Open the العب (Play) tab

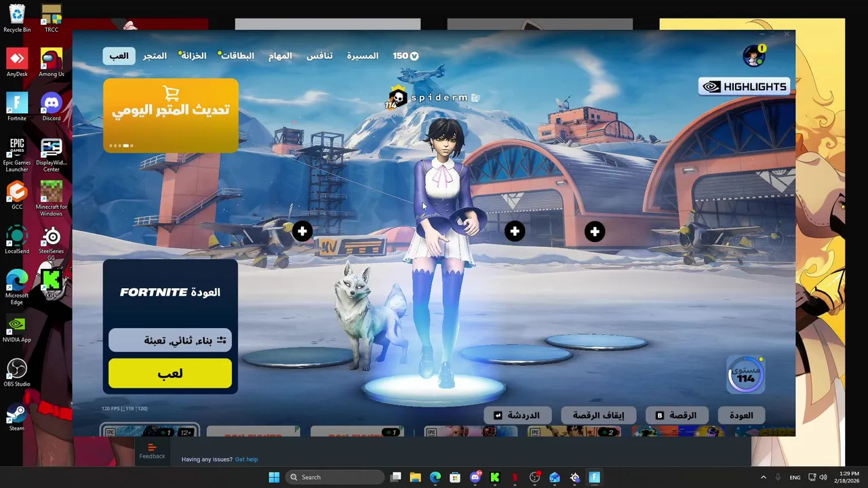click(119, 56)
